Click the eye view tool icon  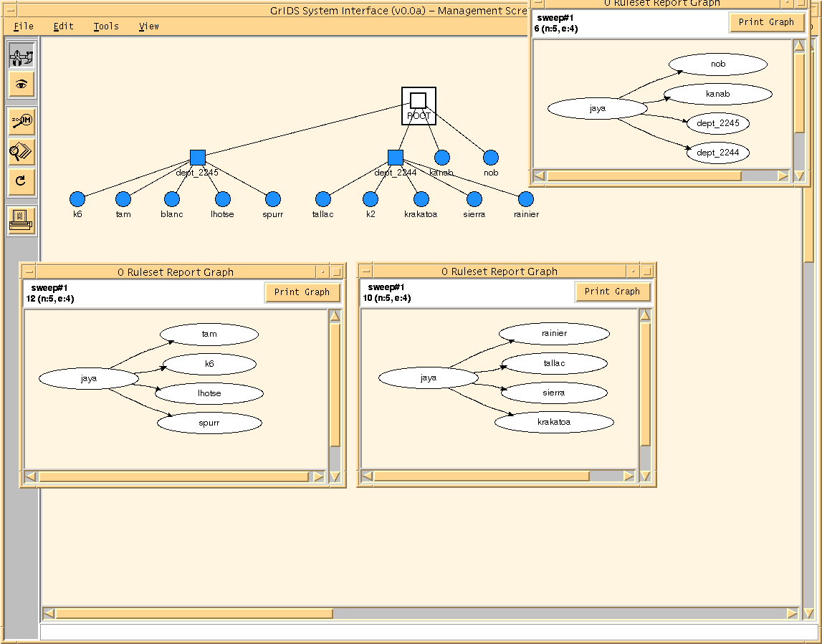tap(21, 85)
